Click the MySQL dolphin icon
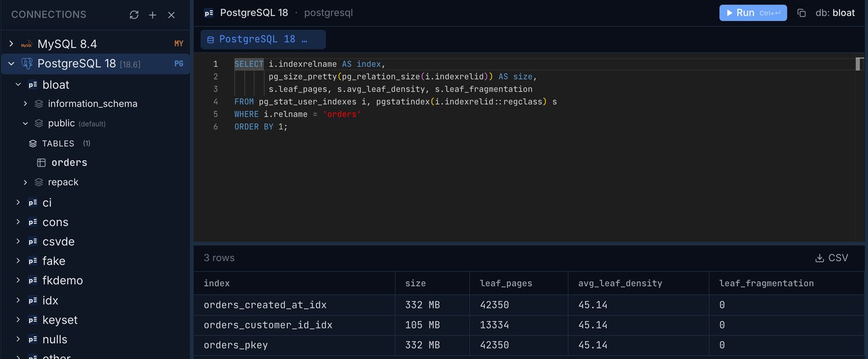This screenshot has width=868, height=359. (x=26, y=44)
